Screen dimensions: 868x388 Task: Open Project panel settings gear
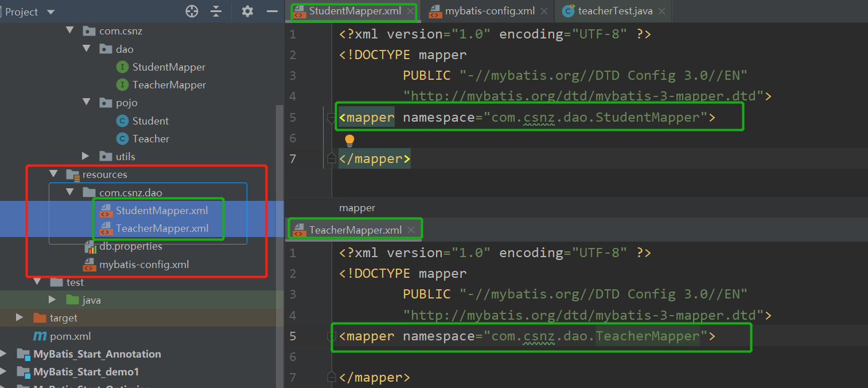tap(247, 11)
